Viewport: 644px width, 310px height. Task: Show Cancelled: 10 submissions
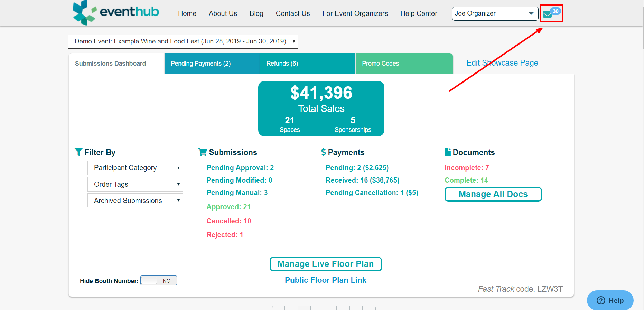tap(229, 221)
